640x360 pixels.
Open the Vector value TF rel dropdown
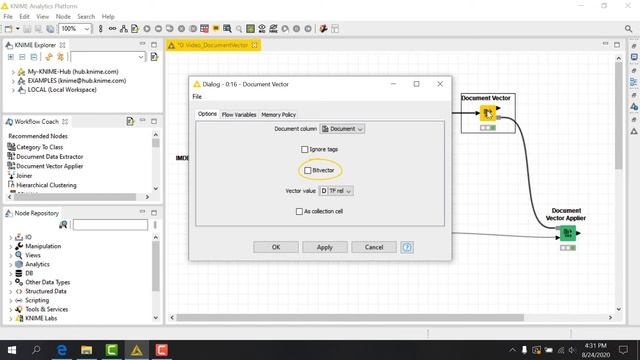coord(336,191)
